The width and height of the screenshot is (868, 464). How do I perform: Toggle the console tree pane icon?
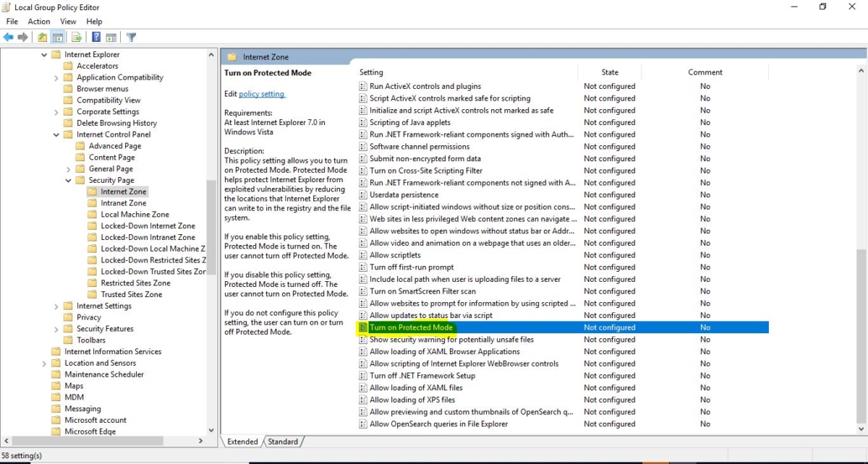58,37
